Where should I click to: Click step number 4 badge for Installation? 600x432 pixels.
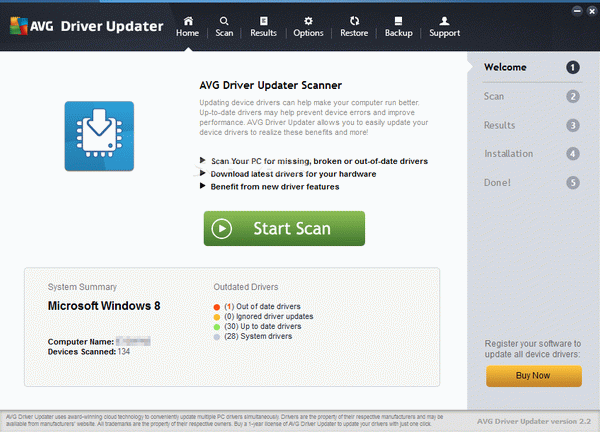[x=573, y=154]
